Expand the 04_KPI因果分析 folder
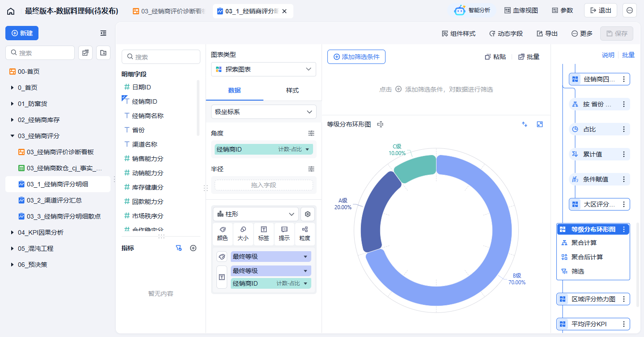The width and height of the screenshot is (644, 337). (13, 232)
